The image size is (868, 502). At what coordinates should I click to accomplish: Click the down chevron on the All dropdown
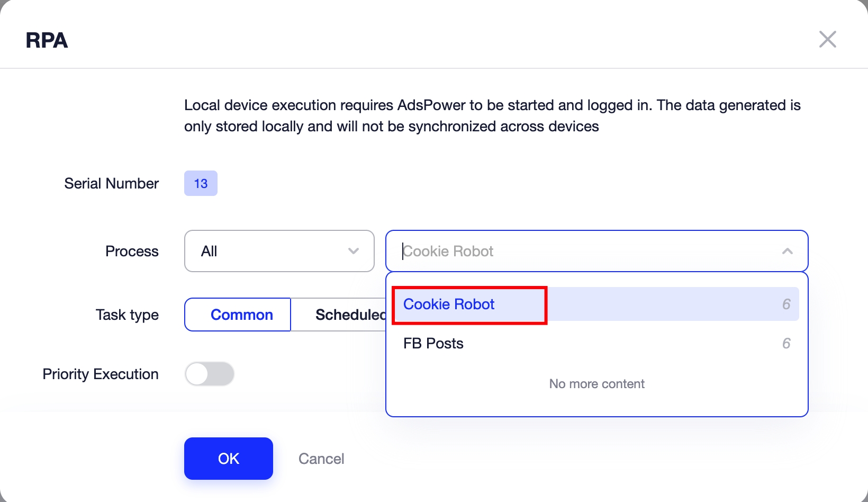click(354, 251)
